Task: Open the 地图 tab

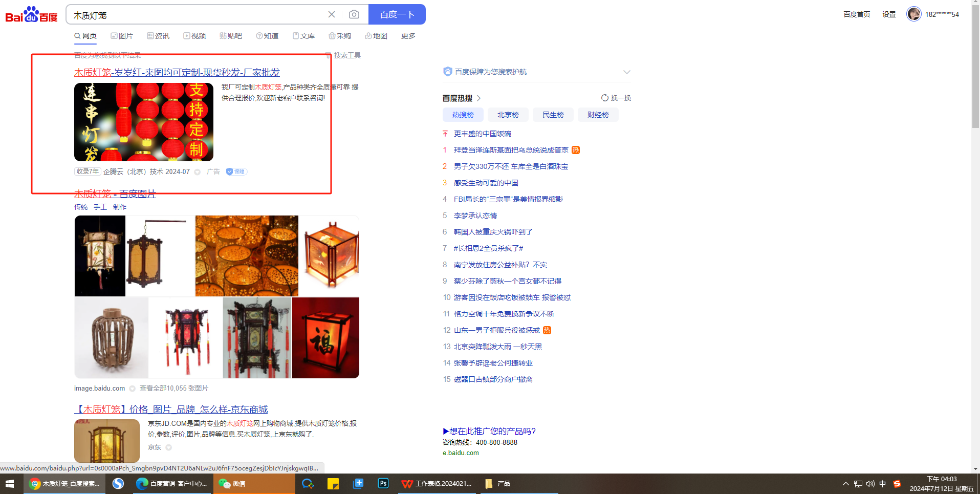Action: click(376, 36)
